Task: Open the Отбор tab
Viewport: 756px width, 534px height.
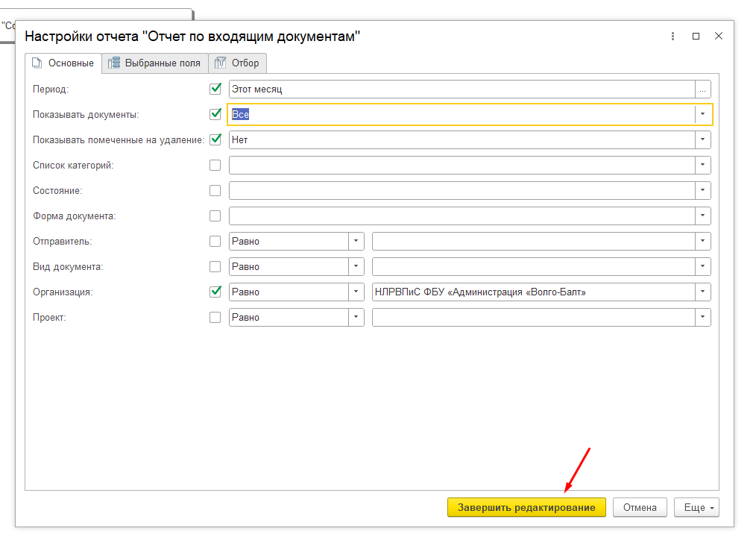Action: (237, 63)
